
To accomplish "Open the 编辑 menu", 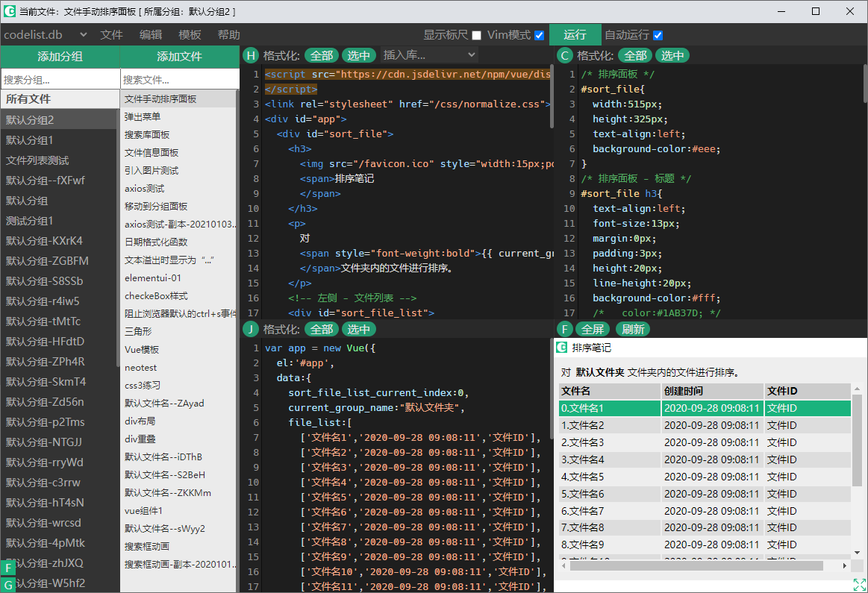I will point(151,35).
